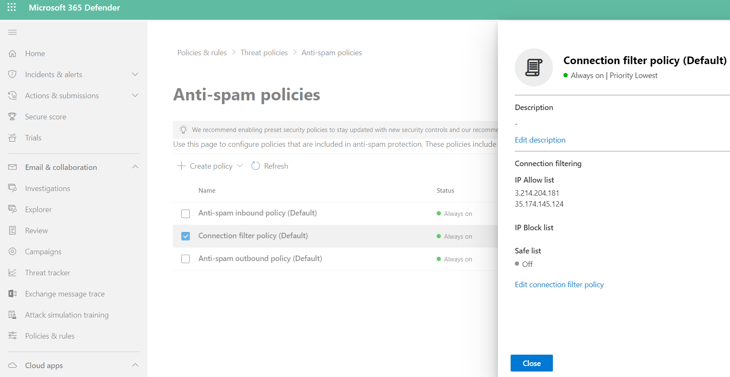Select IP address 3.214.204.181
This screenshot has height=377, width=730.
(x=537, y=193)
